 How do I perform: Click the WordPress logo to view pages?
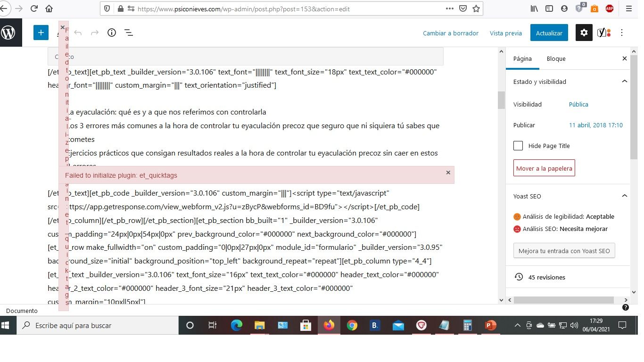click(x=8, y=33)
